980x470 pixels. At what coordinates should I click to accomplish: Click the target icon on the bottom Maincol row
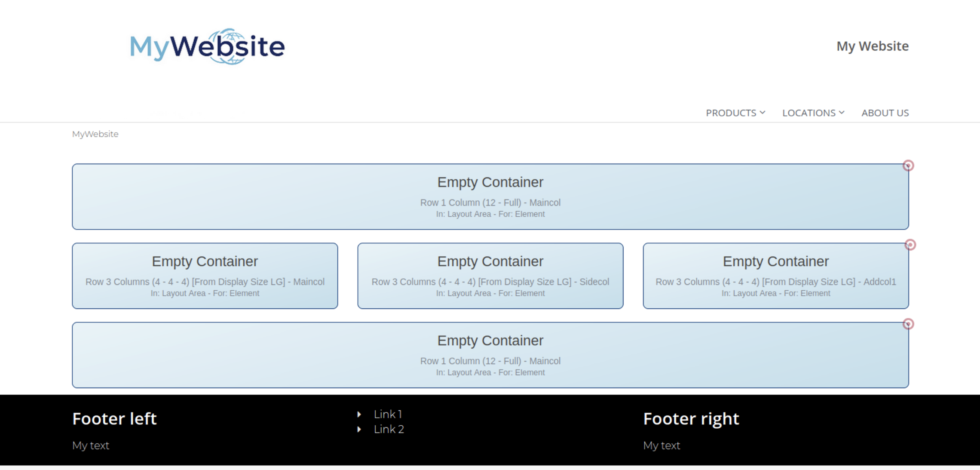pyautogui.click(x=909, y=324)
